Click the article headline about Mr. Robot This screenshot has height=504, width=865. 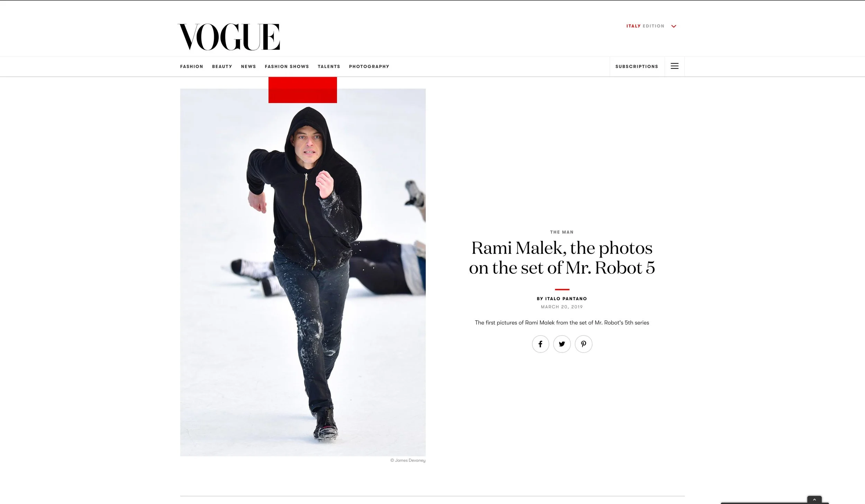click(x=562, y=258)
